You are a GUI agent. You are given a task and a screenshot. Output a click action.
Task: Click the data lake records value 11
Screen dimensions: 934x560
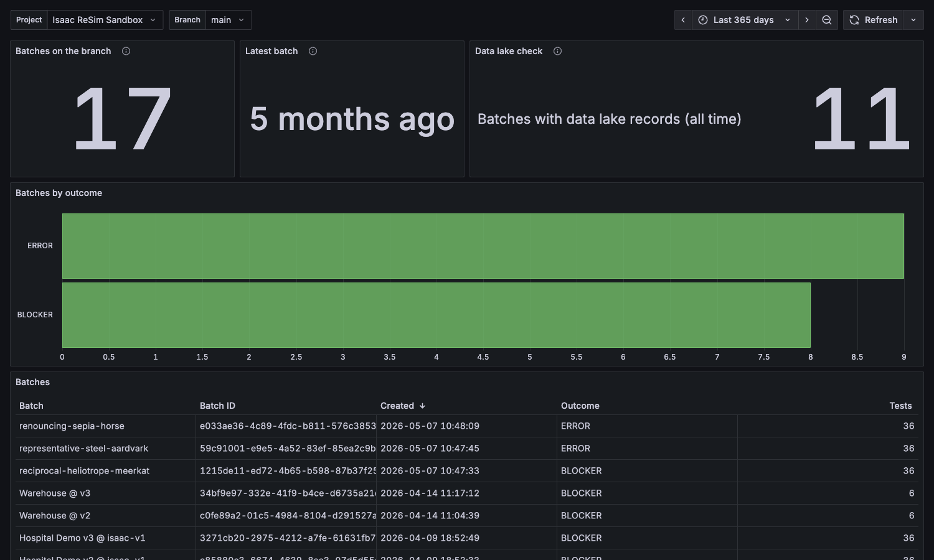(862, 119)
